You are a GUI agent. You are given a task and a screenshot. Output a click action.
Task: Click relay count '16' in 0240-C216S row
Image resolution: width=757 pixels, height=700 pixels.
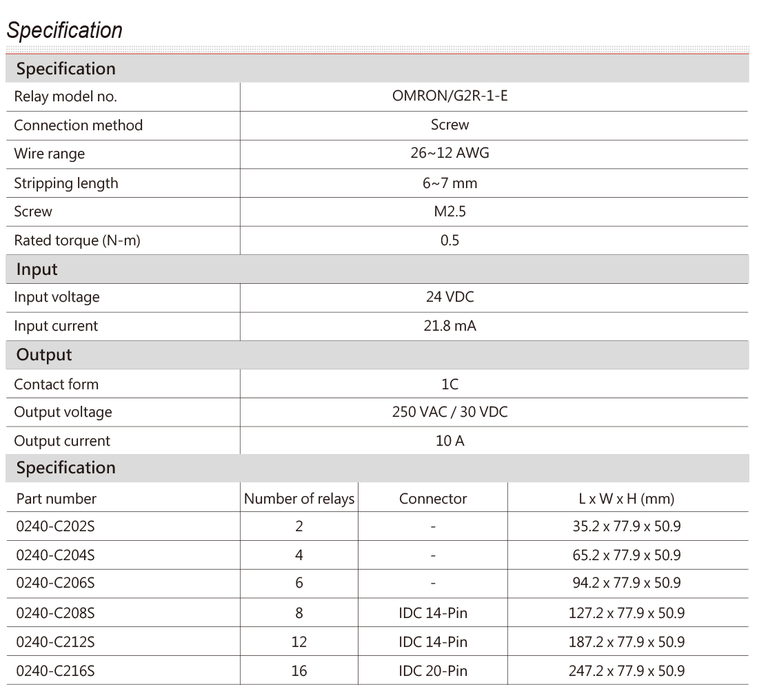click(299, 671)
